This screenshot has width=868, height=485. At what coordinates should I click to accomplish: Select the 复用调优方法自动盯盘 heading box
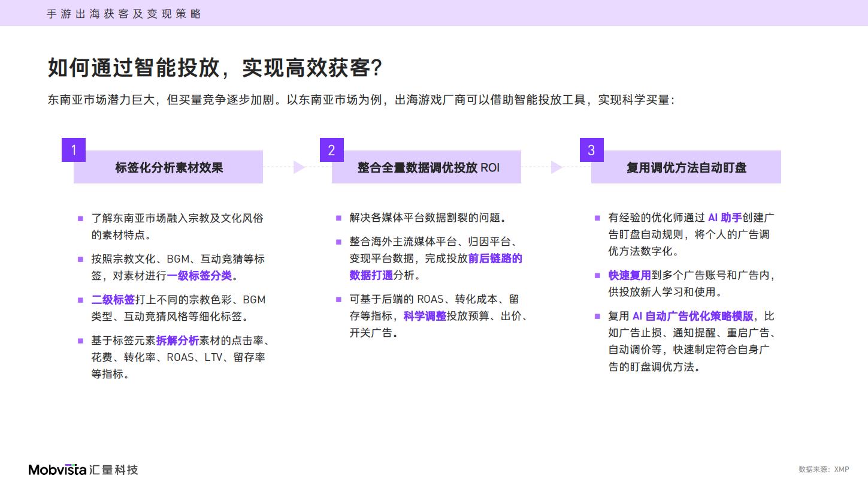[x=686, y=167]
